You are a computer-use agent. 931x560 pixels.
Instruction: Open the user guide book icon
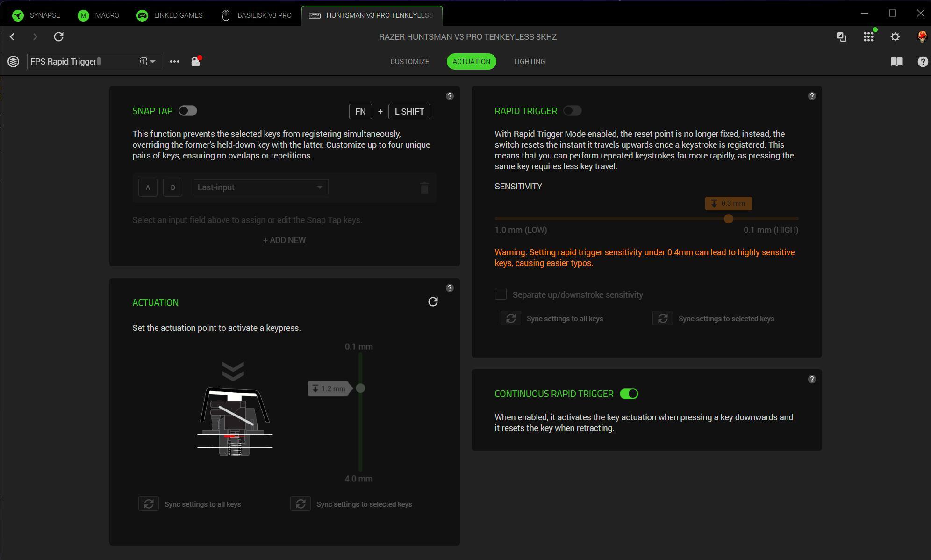(x=896, y=61)
